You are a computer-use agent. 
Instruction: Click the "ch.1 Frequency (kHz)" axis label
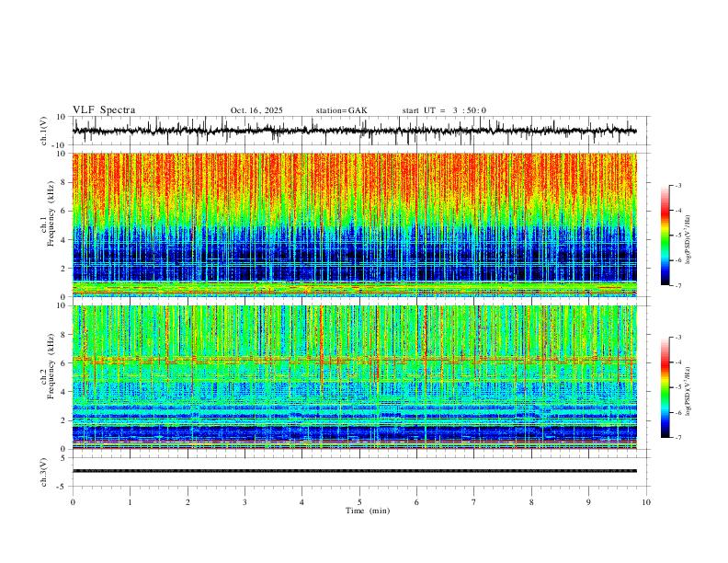[47, 213]
